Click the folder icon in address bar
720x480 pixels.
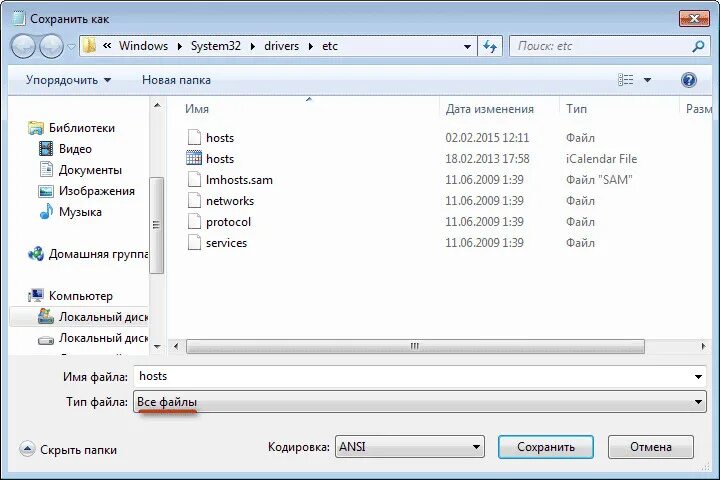(x=90, y=46)
